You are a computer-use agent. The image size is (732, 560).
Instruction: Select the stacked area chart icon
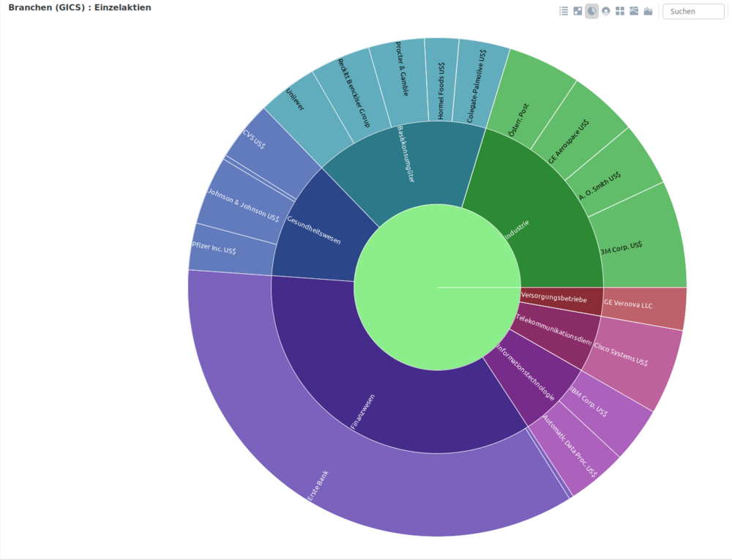coord(633,11)
